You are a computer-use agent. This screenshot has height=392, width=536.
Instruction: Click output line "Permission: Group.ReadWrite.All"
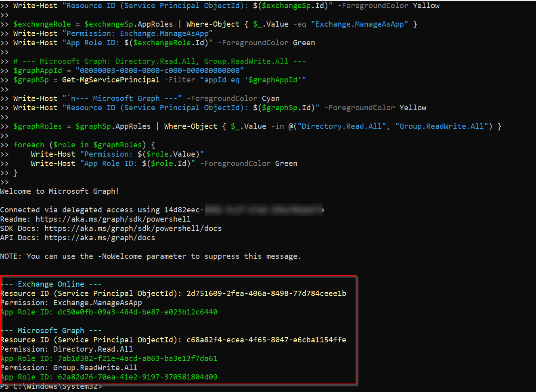point(69,368)
